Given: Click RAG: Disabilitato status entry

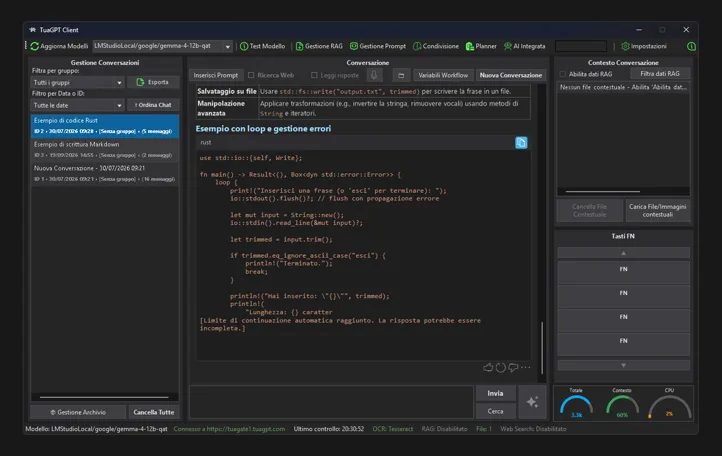Looking at the screenshot, I should coord(444,429).
